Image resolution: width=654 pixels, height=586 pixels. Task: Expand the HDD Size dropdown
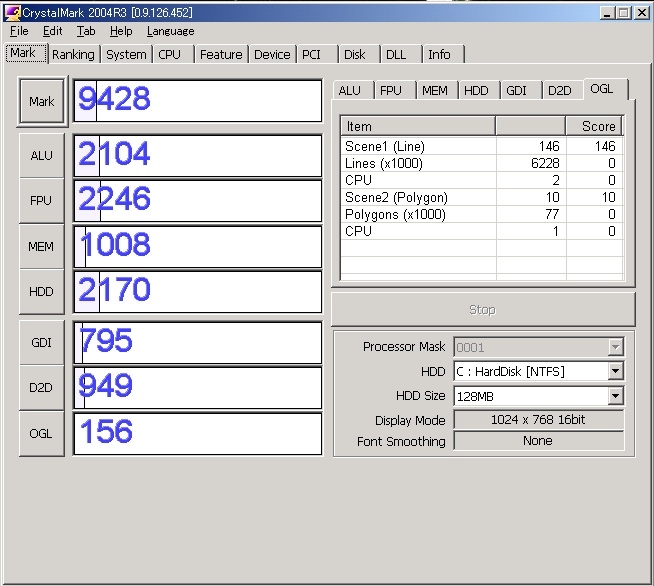click(x=615, y=396)
